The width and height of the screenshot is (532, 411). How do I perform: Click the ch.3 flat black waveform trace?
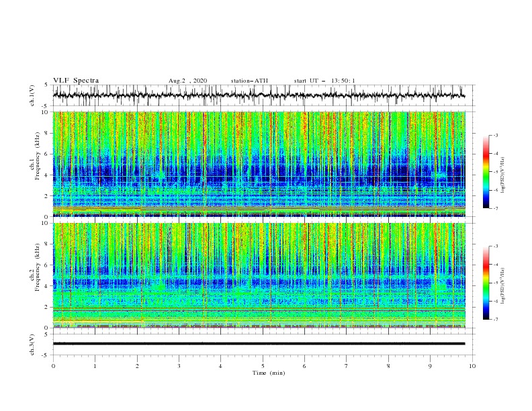click(x=259, y=344)
